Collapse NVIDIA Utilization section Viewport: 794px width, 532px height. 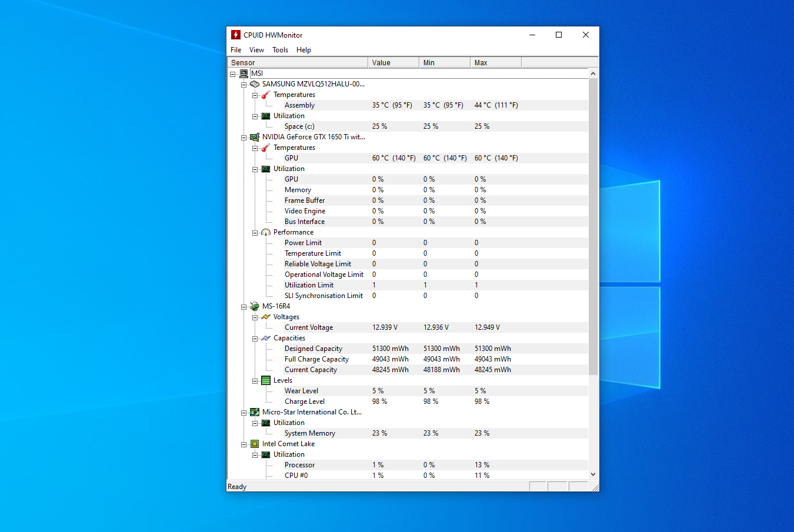point(255,169)
